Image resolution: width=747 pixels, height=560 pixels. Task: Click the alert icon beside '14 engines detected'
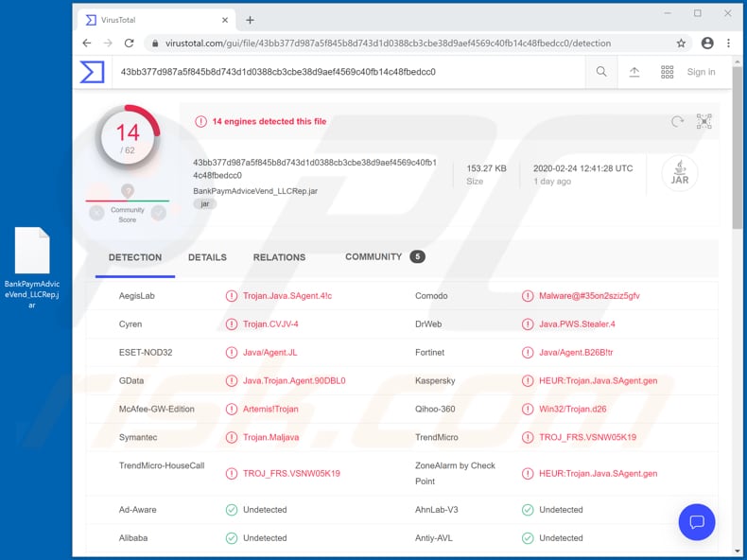[200, 121]
